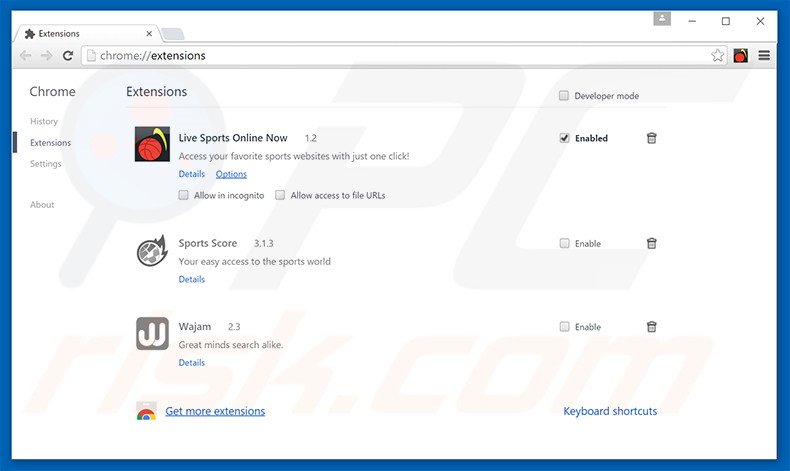
Task: Click the Sports Score soccer ball icon
Action: click(152, 251)
